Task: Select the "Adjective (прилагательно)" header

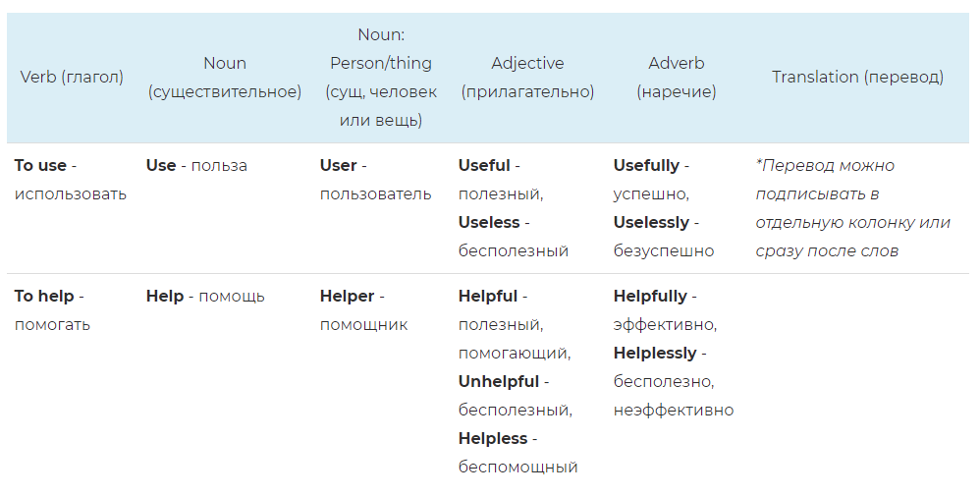Action: click(x=527, y=77)
